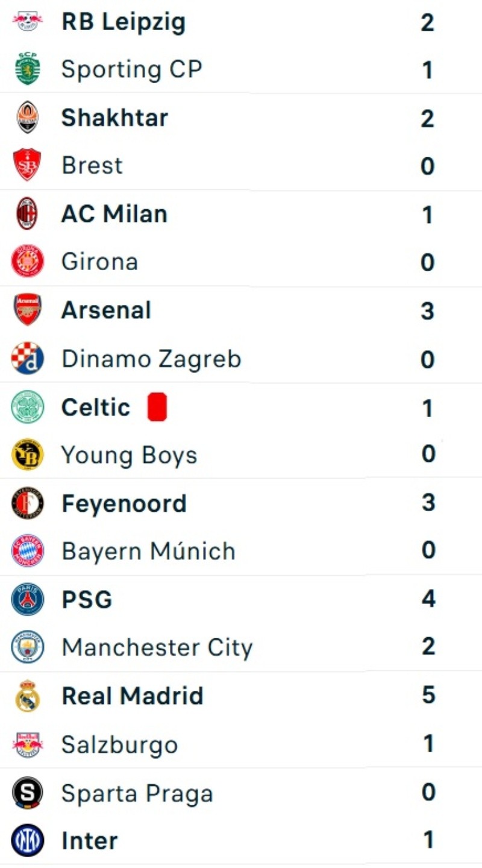Click the Dinamo Zagreb checkered crest

[x=27, y=359]
